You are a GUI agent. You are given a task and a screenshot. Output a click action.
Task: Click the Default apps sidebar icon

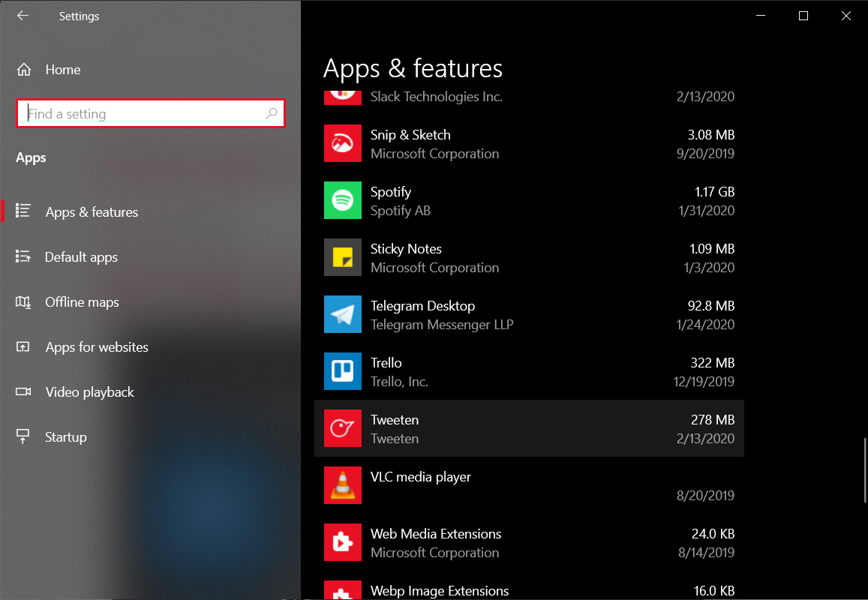[x=23, y=256]
